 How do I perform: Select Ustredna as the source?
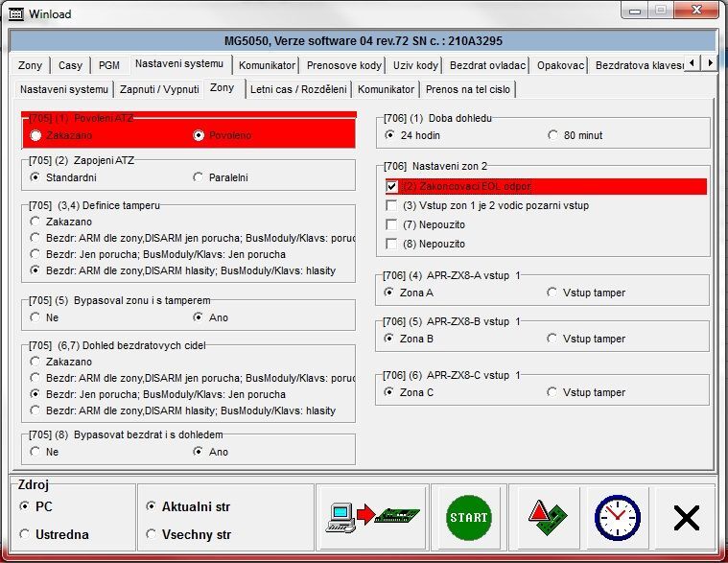point(25,534)
